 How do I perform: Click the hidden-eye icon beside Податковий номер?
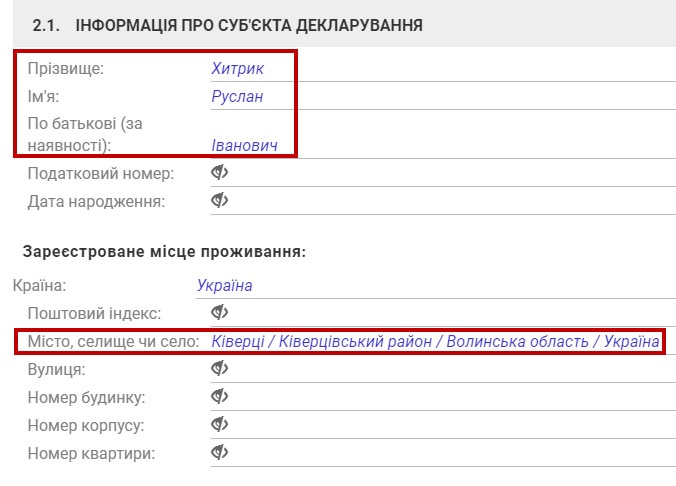[x=220, y=173]
